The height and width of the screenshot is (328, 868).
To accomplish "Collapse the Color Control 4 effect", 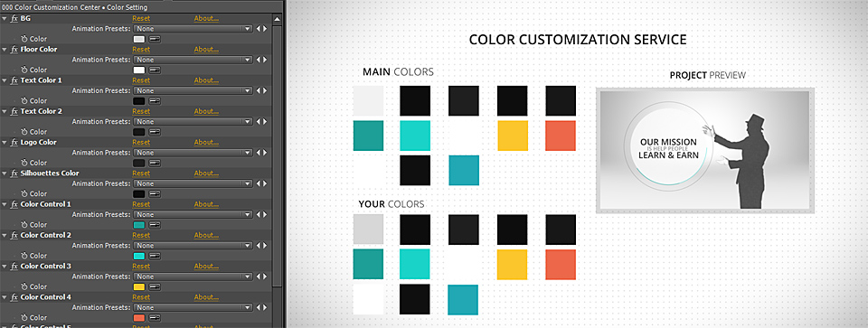I will (x=5, y=297).
